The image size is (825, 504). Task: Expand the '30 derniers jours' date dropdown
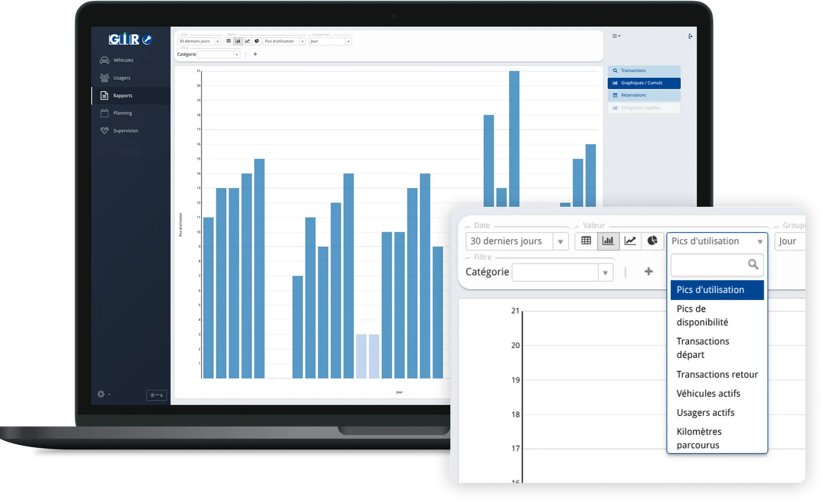click(560, 241)
